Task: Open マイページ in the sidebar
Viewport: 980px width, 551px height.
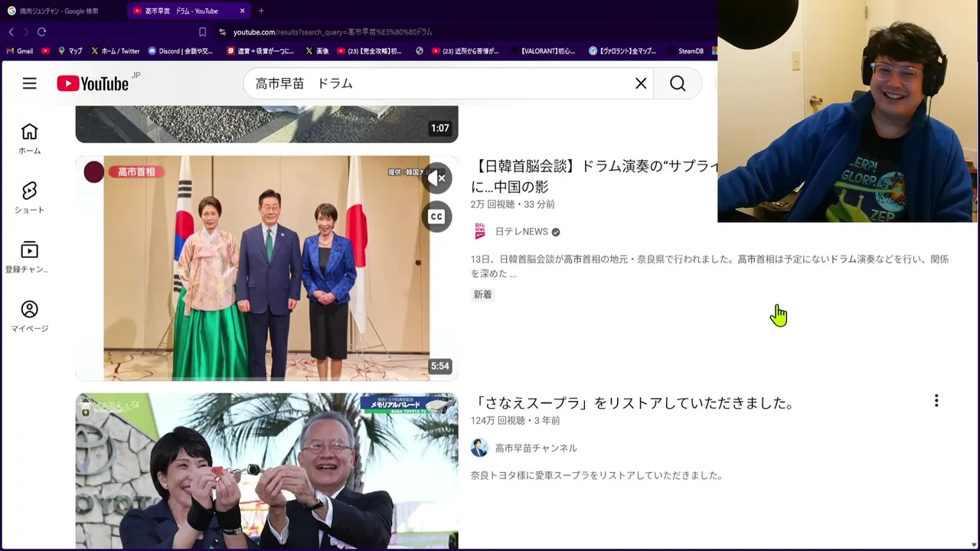Action: [29, 316]
